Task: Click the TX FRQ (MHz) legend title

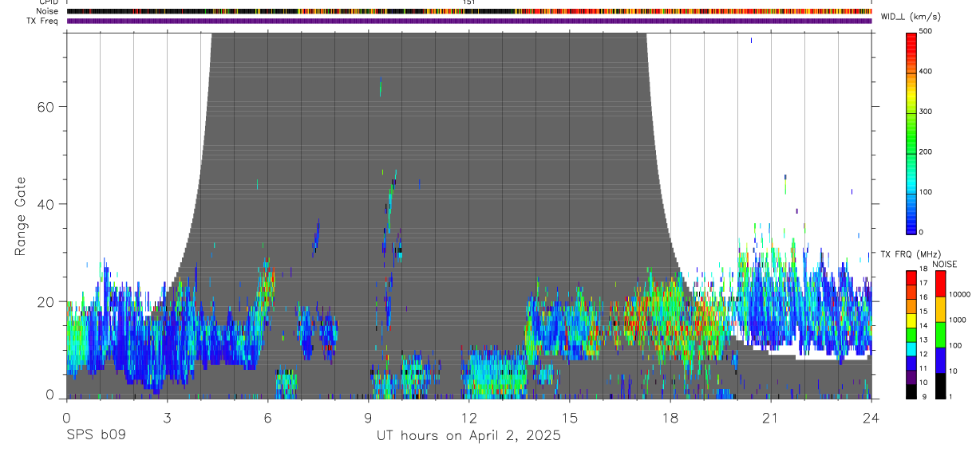Action: [911, 254]
